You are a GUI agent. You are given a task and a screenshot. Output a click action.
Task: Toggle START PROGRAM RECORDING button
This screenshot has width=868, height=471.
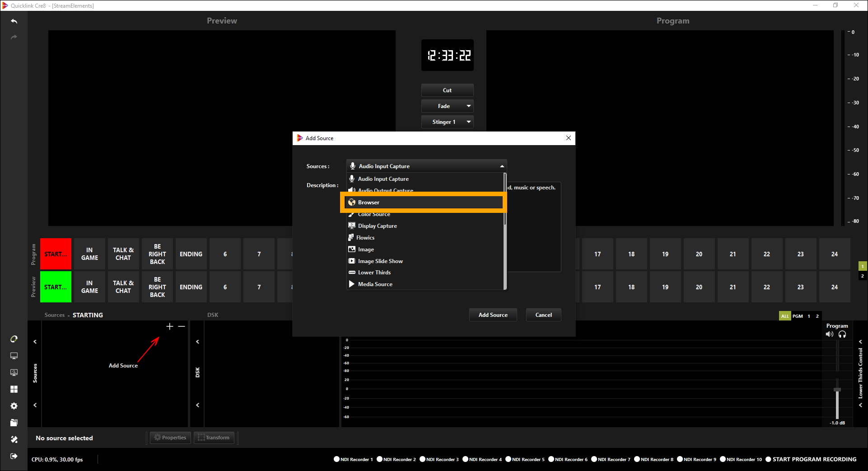[x=768, y=459]
